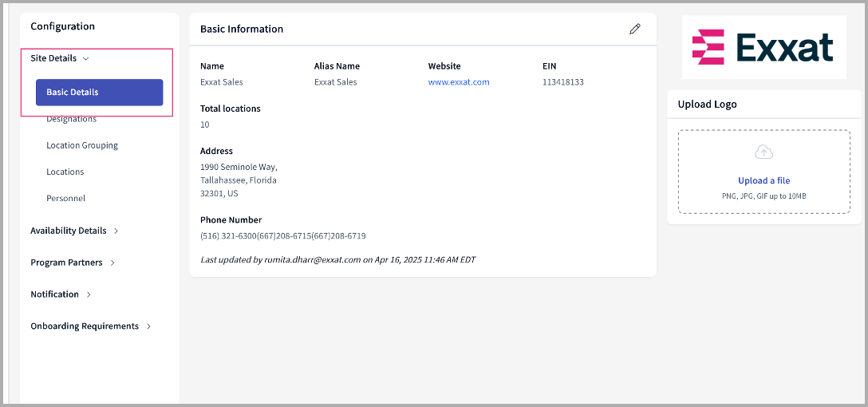Click the cloud upload icon
Screen dimensions: 868x407
tap(763, 152)
